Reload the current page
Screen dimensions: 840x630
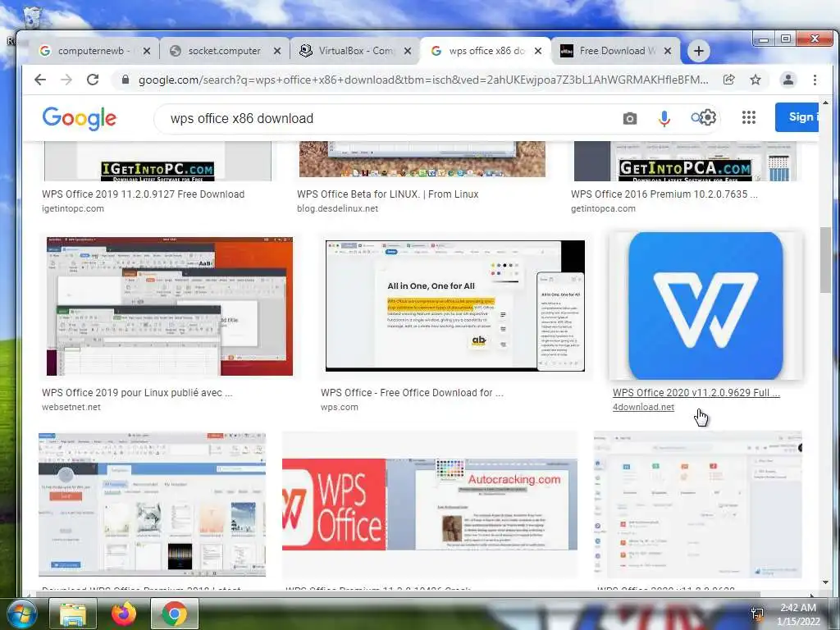(93, 80)
